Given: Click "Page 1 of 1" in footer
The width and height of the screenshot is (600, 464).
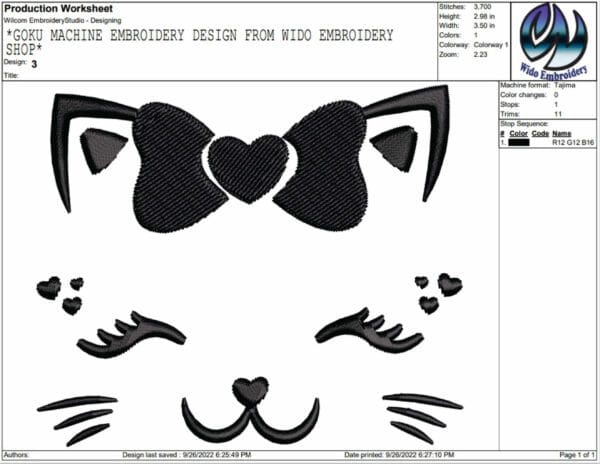Looking at the screenshot, I should coord(577,455).
